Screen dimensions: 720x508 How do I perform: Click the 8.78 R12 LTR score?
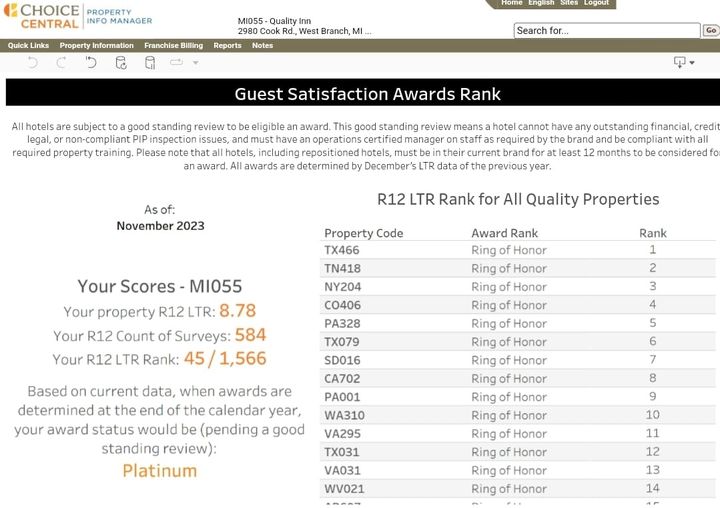tap(237, 311)
